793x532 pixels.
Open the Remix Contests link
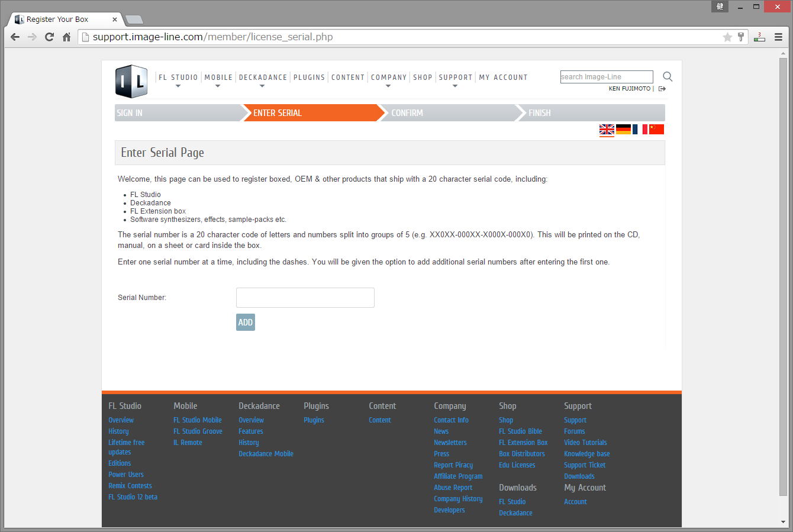click(x=130, y=486)
